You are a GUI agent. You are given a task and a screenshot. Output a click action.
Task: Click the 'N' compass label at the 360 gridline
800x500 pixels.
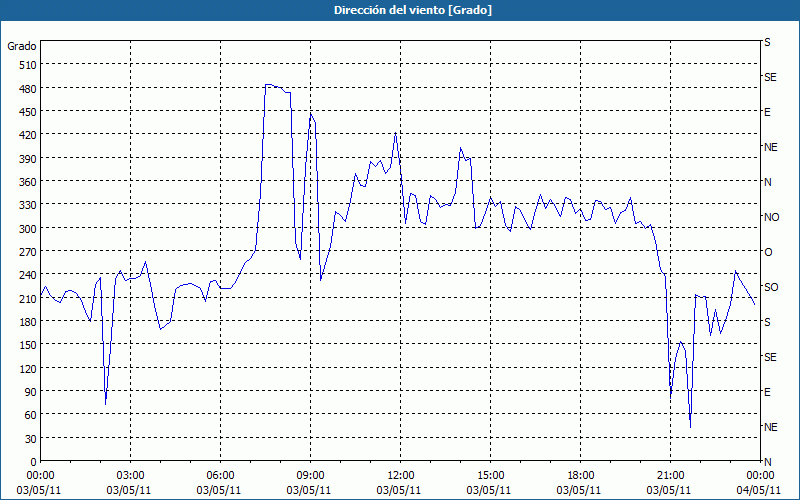pyautogui.click(x=768, y=182)
